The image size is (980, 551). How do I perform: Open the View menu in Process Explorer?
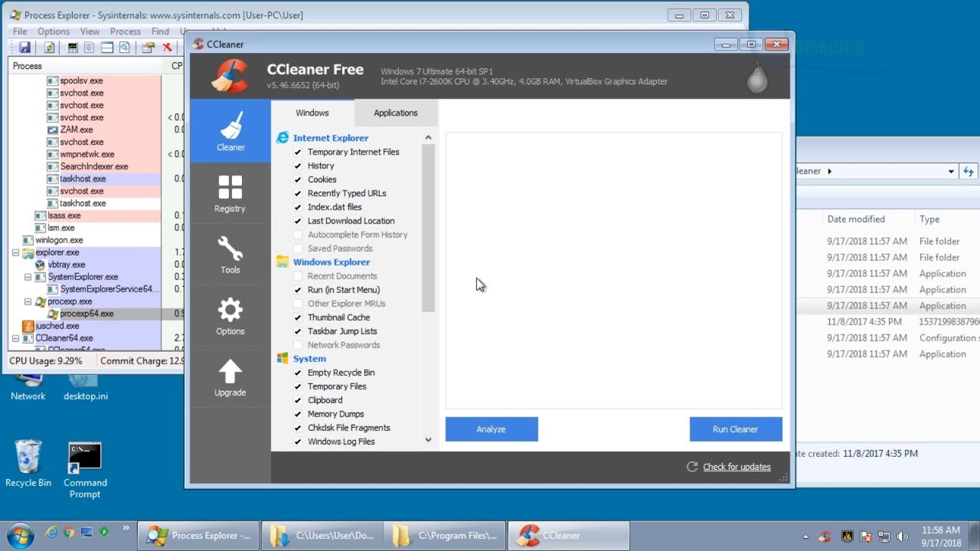[90, 31]
